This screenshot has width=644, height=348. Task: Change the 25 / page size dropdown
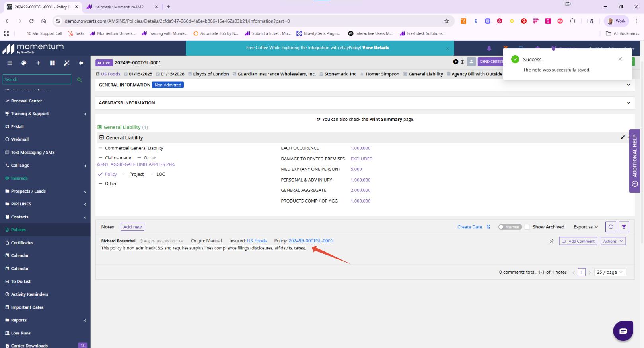(610, 272)
